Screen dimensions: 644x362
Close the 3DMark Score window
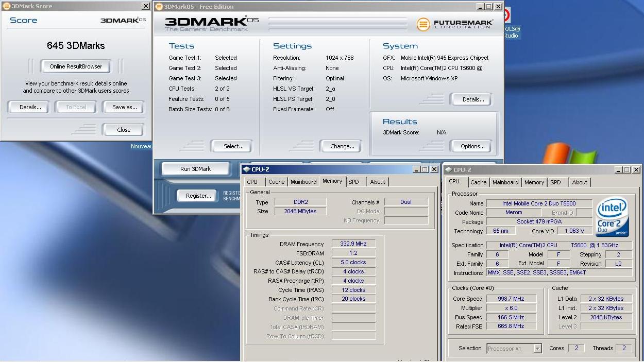click(146, 6)
